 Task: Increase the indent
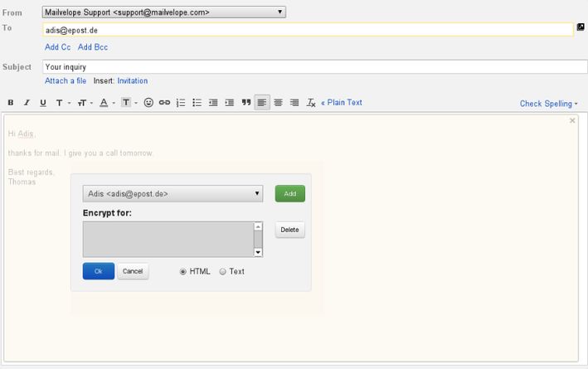pos(230,102)
